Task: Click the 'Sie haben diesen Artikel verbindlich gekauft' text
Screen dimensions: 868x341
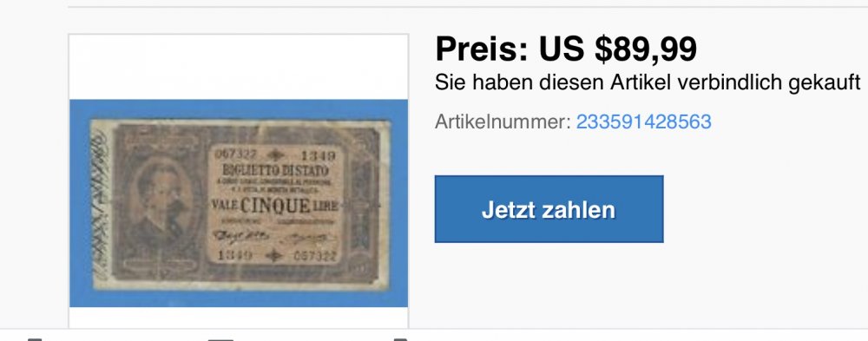Action: (648, 82)
